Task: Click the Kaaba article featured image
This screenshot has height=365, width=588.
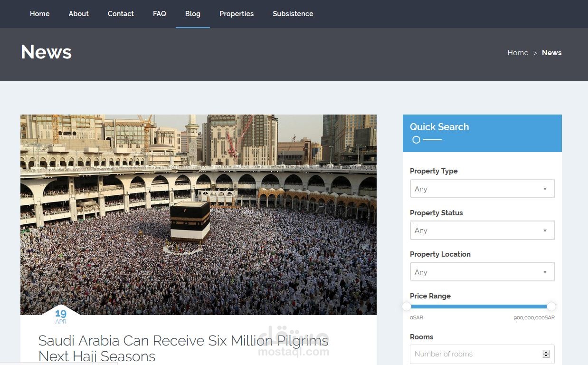Action: pos(198,214)
